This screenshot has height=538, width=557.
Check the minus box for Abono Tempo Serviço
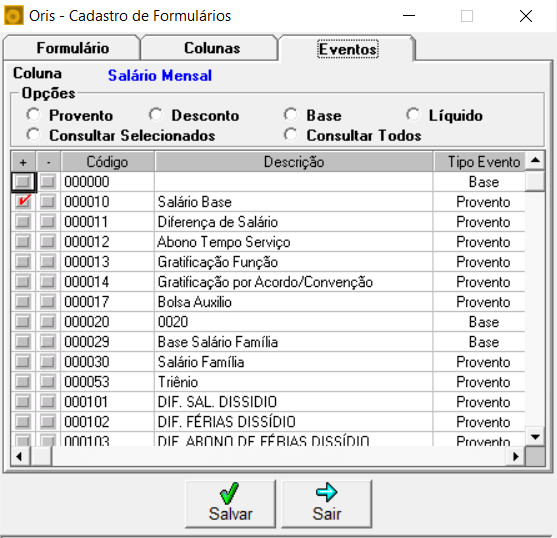(48, 242)
